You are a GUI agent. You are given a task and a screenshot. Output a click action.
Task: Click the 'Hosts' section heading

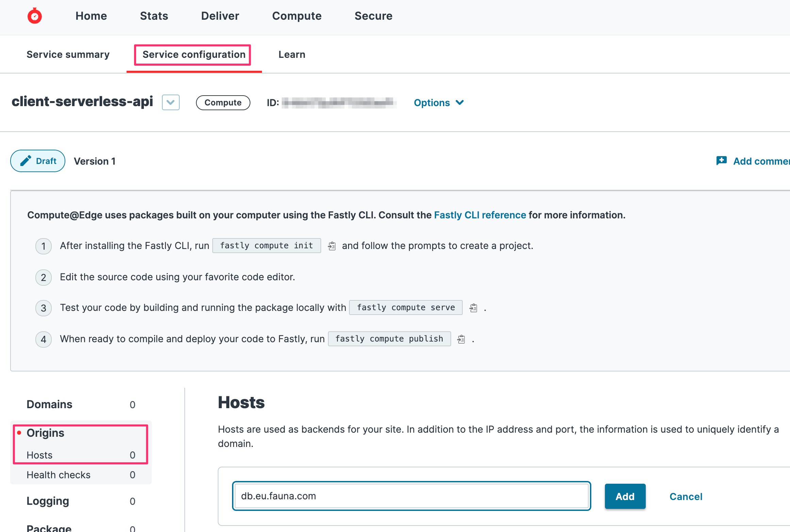click(x=241, y=402)
